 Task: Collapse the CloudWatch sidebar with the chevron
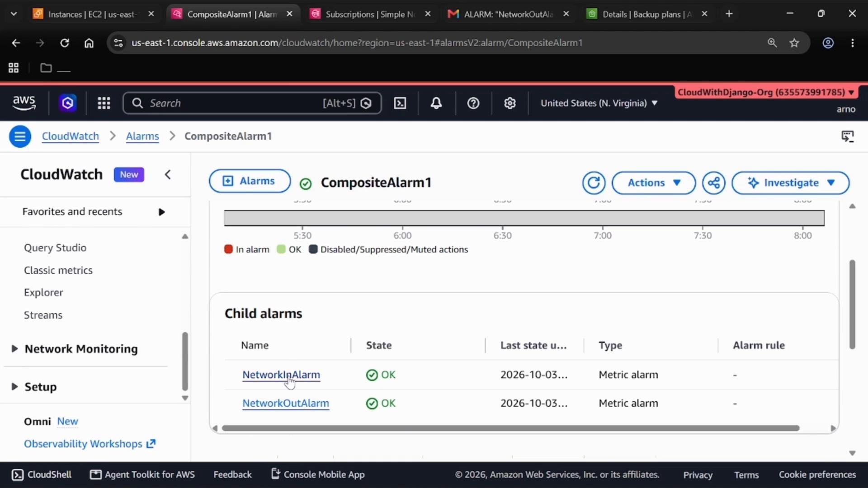[x=168, y=174]
